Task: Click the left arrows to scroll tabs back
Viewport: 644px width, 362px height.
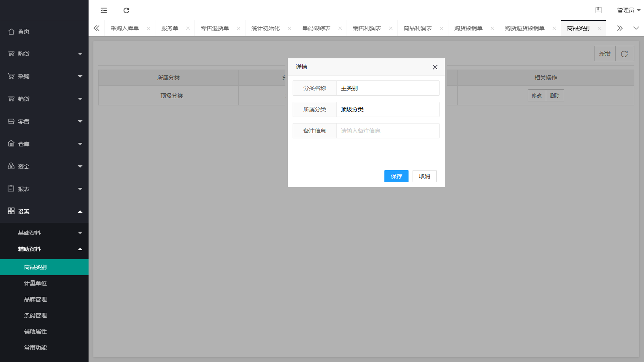Action: (x=97, y=28)
